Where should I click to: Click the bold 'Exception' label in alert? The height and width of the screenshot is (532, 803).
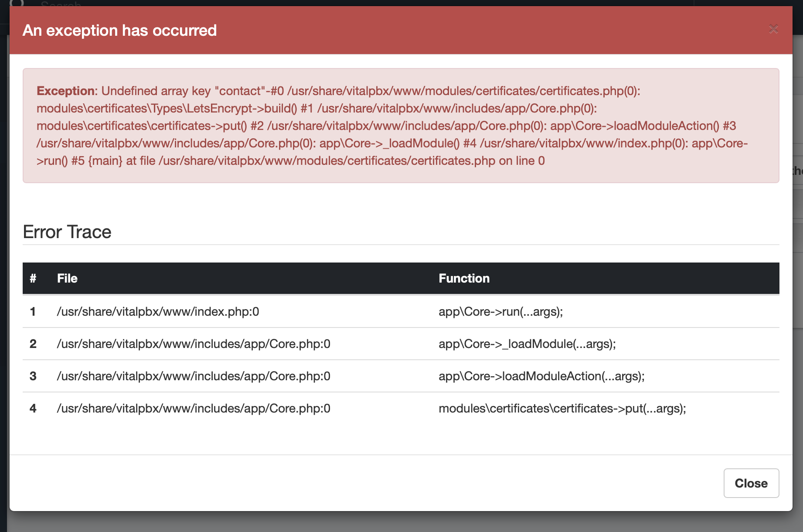coord(66,91)
